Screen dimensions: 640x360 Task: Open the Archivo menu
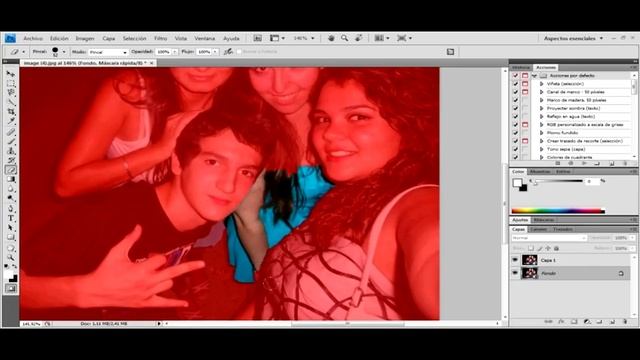tap(33, 38)
